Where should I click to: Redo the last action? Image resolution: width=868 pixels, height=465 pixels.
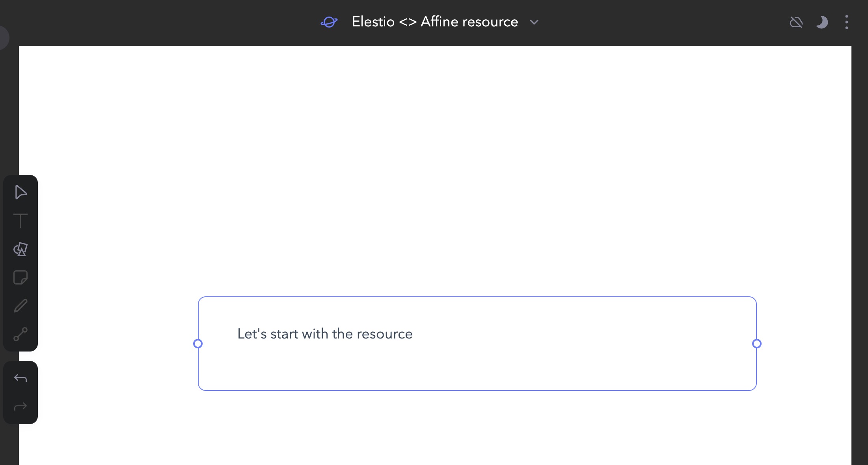20,406
